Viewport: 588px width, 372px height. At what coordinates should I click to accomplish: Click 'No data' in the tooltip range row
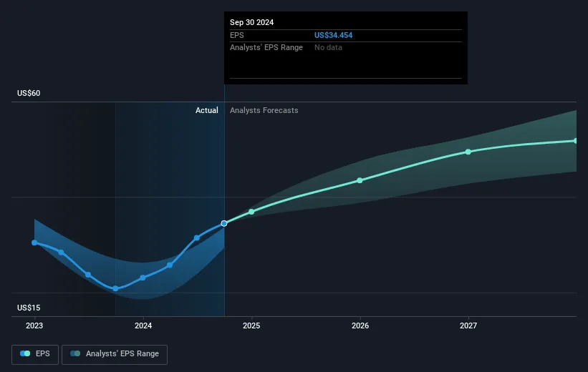click(x=328, y=47)
